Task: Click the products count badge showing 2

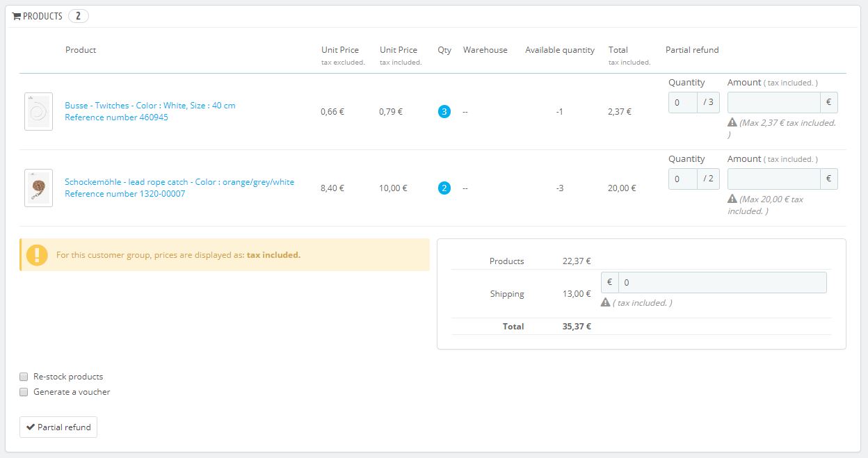Action: point(79,16)
